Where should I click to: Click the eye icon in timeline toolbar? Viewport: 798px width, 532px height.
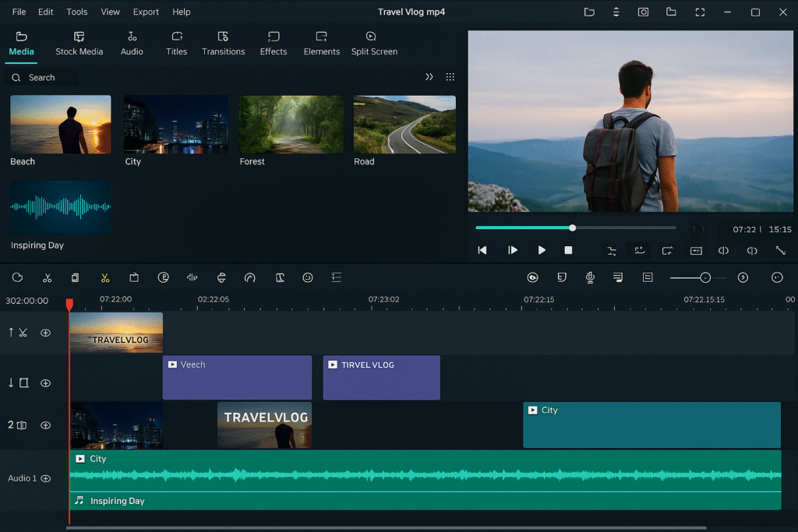533,277
